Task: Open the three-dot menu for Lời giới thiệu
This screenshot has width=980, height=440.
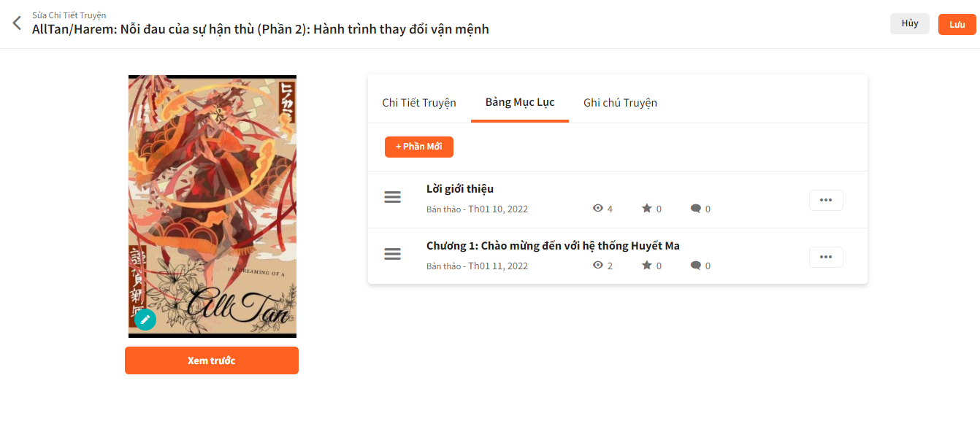Action: [826, 200]
